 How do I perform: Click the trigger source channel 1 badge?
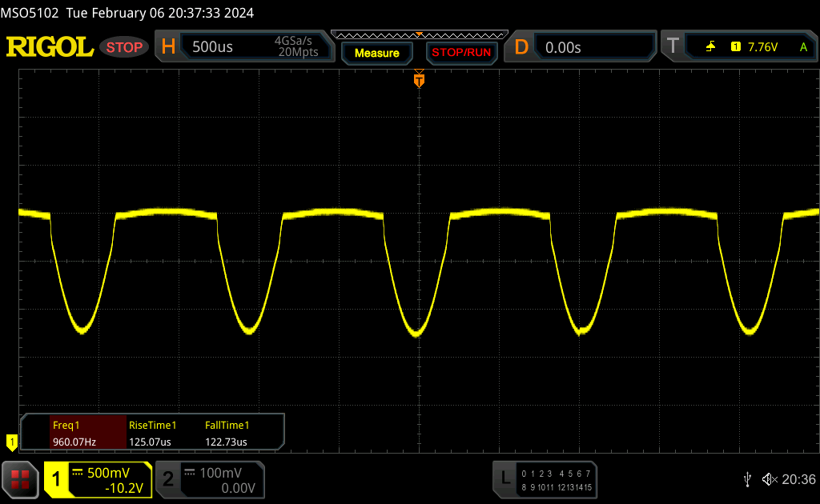point(736,47)
